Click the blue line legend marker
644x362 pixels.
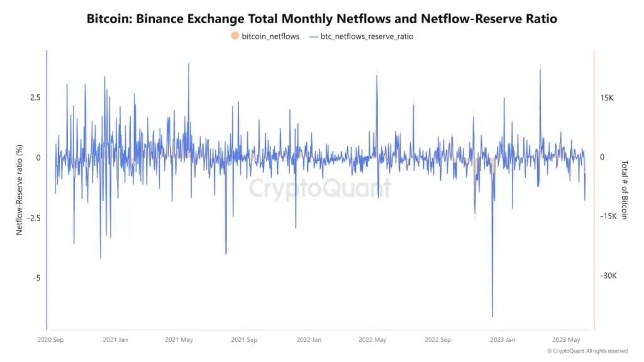(x=313, y=36)
